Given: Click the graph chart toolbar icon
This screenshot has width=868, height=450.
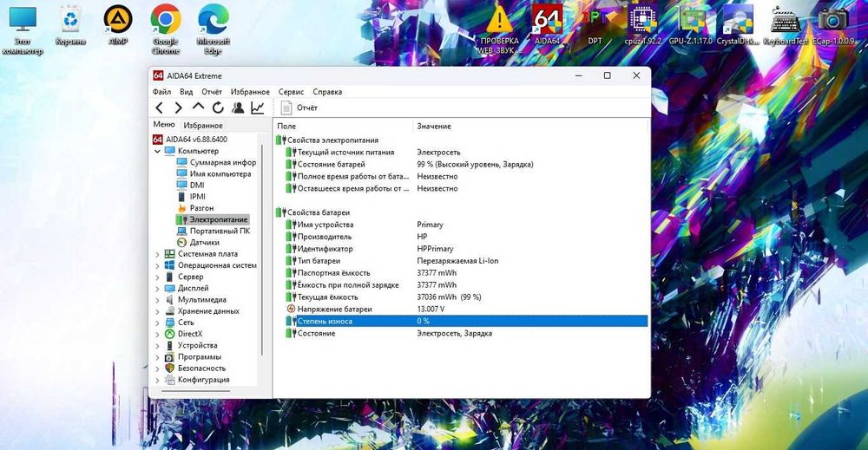Looking at the screenshot, I should click(x=258, y=108).
